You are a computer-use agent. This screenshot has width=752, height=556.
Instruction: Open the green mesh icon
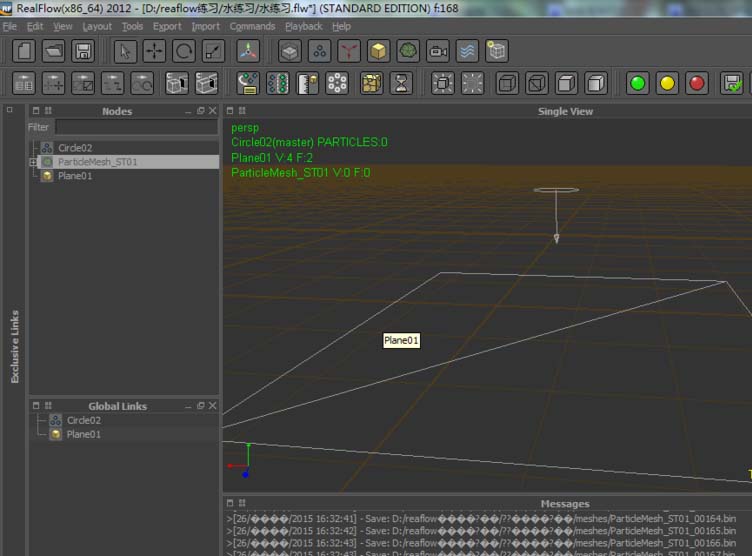408,51
